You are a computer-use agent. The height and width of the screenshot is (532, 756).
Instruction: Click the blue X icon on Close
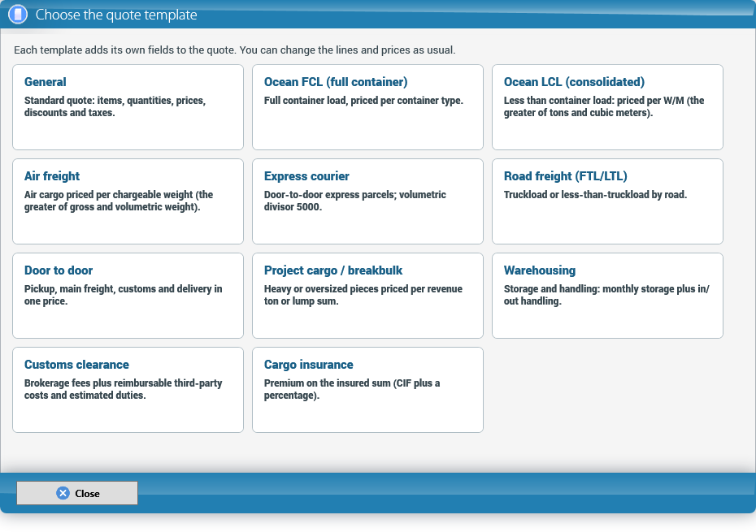63,493
